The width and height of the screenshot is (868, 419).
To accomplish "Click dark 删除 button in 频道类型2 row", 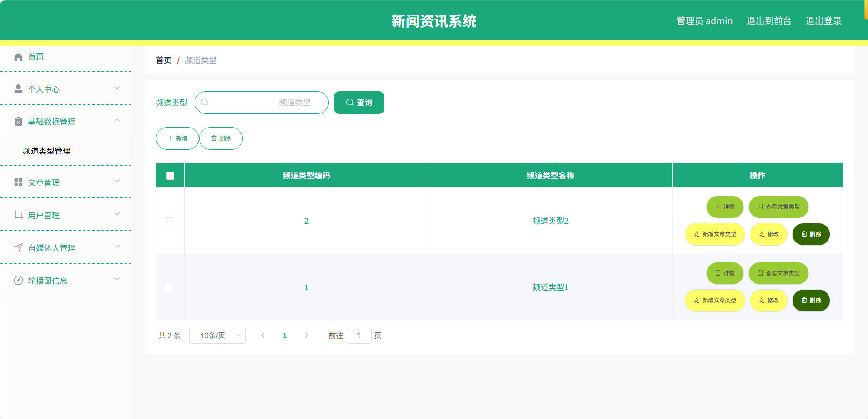I will (x=811, y=234).
